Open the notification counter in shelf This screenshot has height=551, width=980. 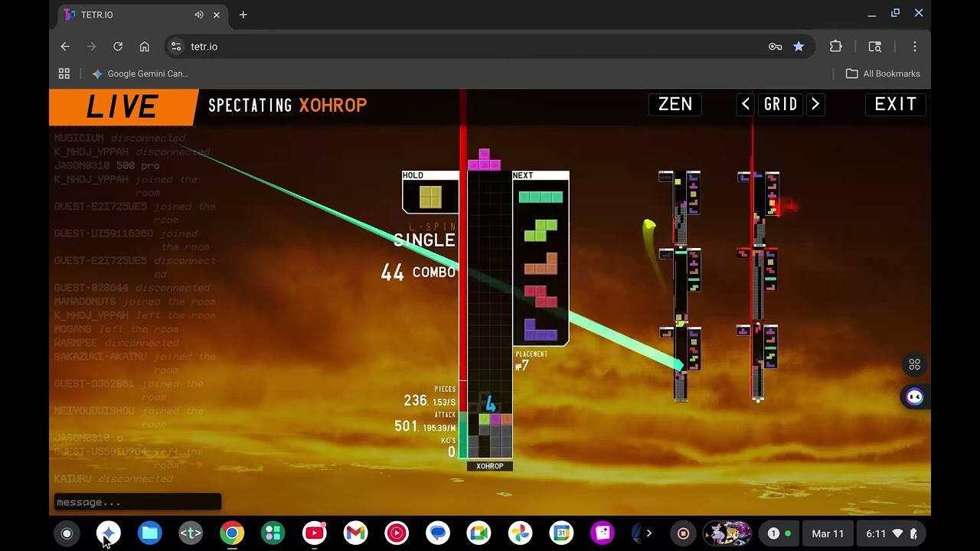coord(779,533)
